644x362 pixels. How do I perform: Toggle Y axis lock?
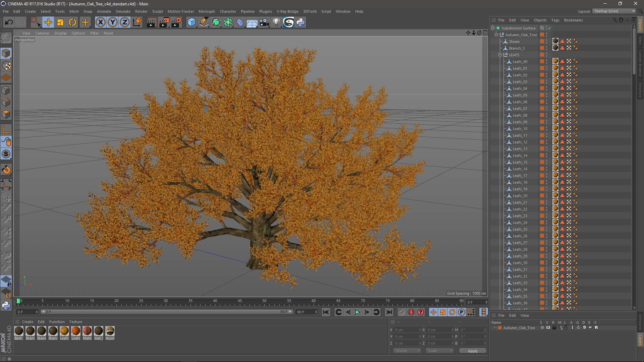(113, 22)
